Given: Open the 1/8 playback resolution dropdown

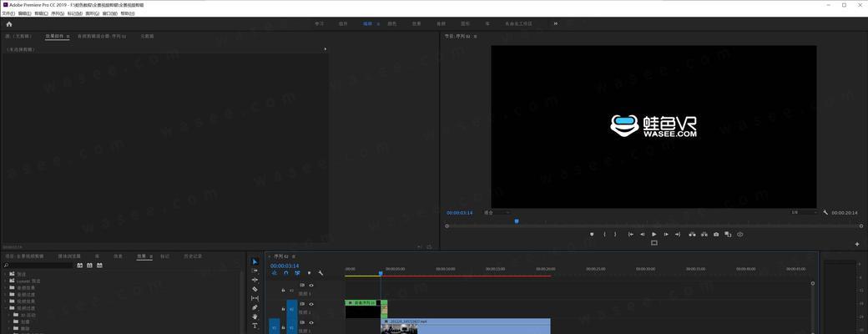Looking at the screenshot, I should tap(804, 212).
